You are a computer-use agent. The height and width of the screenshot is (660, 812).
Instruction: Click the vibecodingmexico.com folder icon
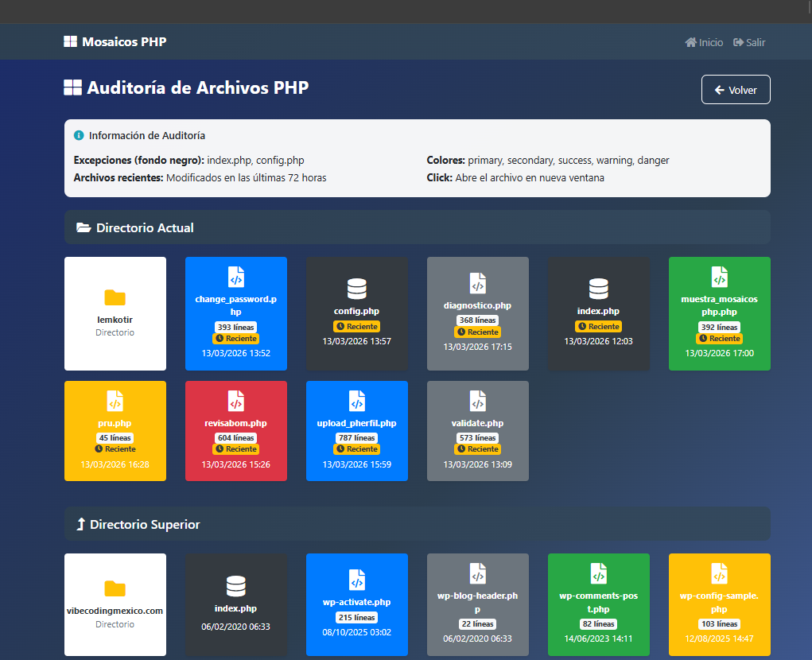click(x=115, y=588)
